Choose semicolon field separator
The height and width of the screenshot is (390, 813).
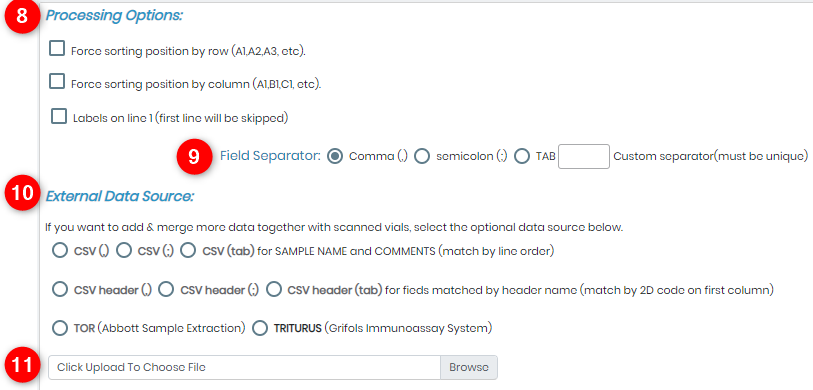tap(423, 156)
